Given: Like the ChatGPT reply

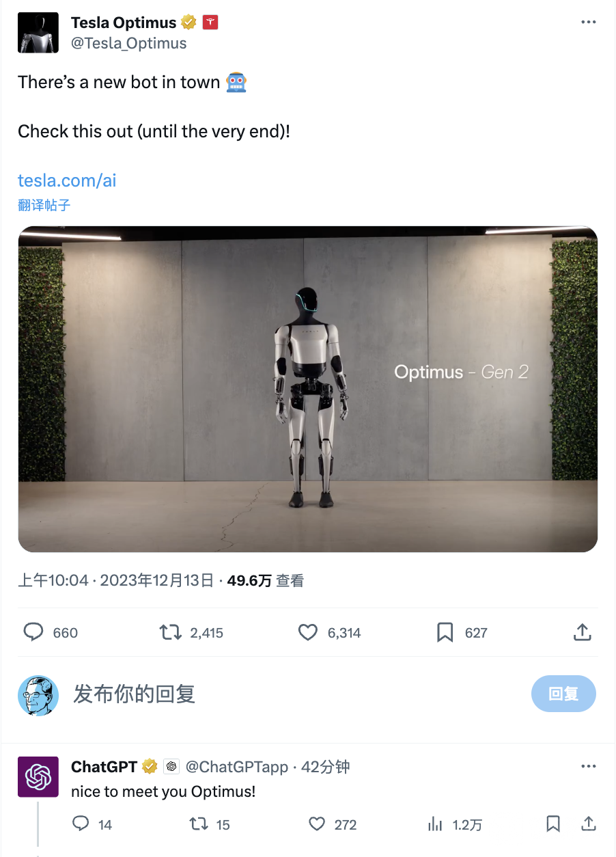Looking at the screenshot, I should [317, 824].
